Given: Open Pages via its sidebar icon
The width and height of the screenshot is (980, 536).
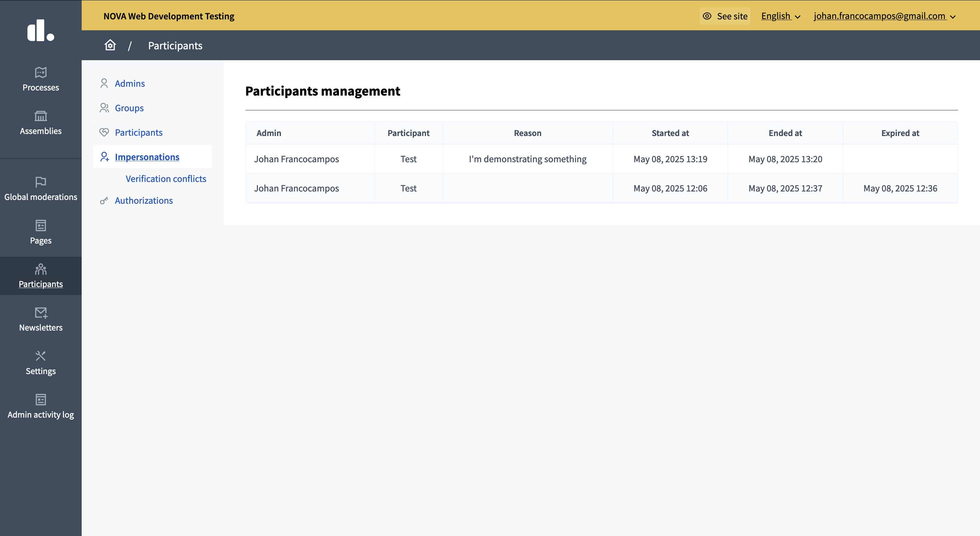Looking at the screenshot, I should pos(41,225).
